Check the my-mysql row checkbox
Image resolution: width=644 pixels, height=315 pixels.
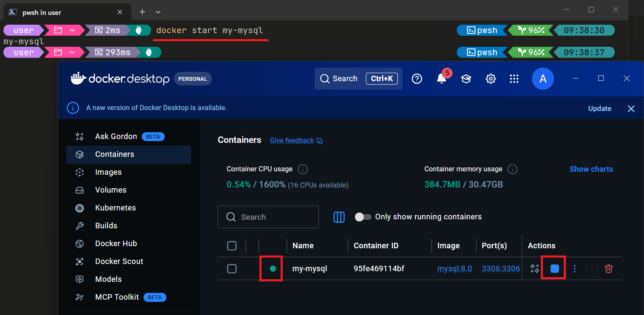232,269
